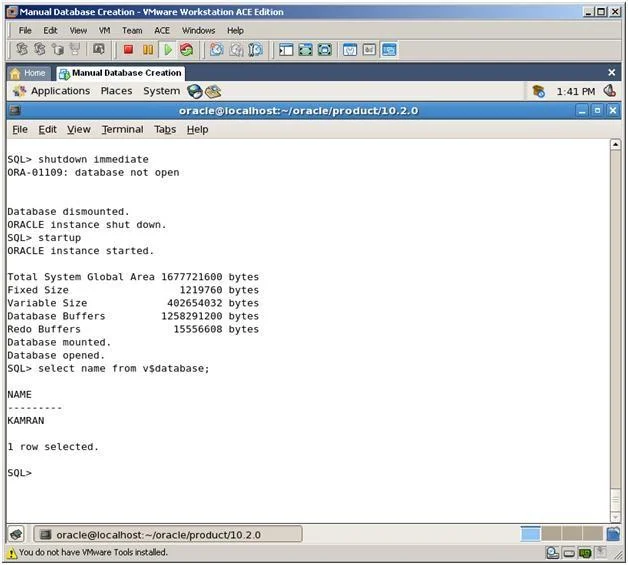Toggle the sidebar panel view icon
628x565 pixels.
[286, 50]
